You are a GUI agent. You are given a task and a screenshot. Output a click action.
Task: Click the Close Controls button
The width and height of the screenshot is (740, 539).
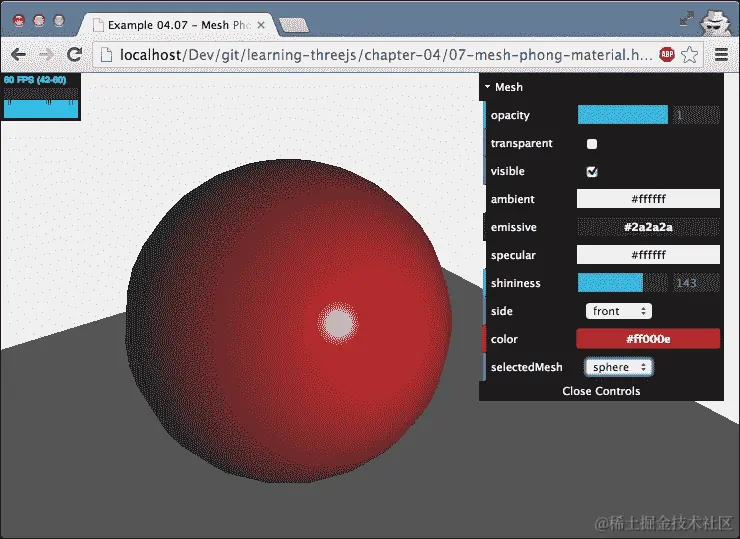(601, 391)
